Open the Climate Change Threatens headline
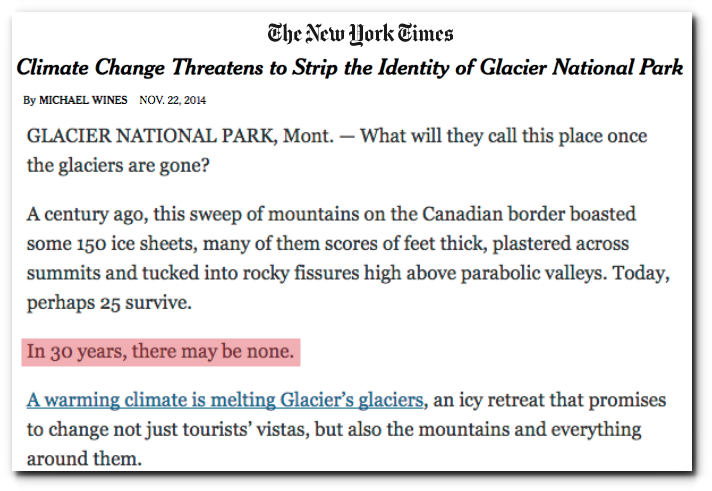Screen dimensions: 712x491 click(x=350, y=68)
